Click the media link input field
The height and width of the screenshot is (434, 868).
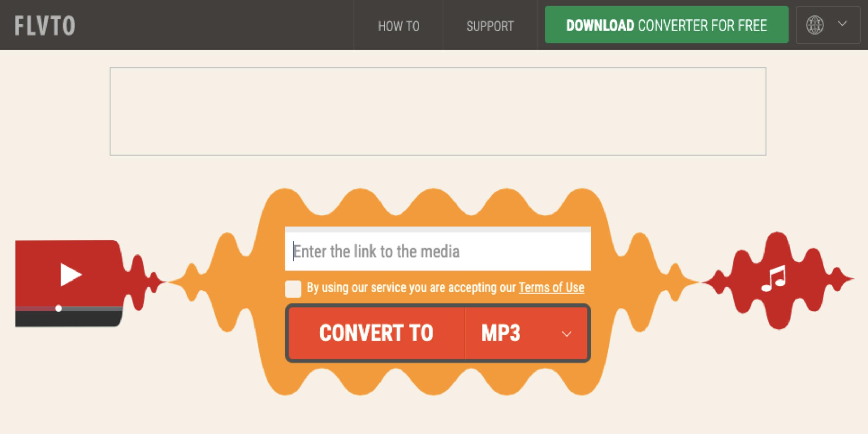433,251
